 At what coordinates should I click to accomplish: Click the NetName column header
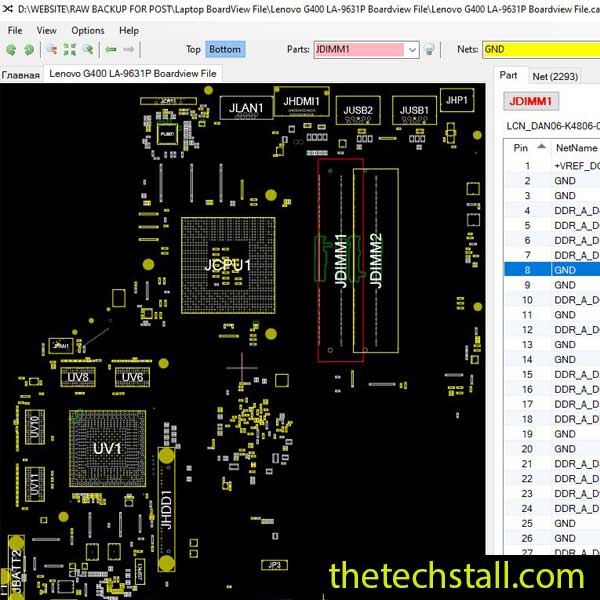(576, 148)
